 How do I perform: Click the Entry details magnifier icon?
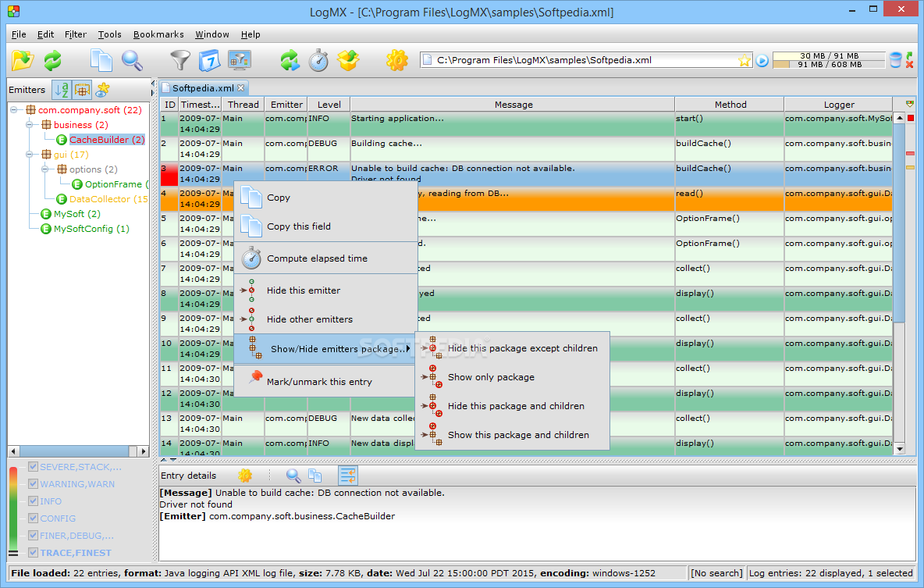click(293, 476)
